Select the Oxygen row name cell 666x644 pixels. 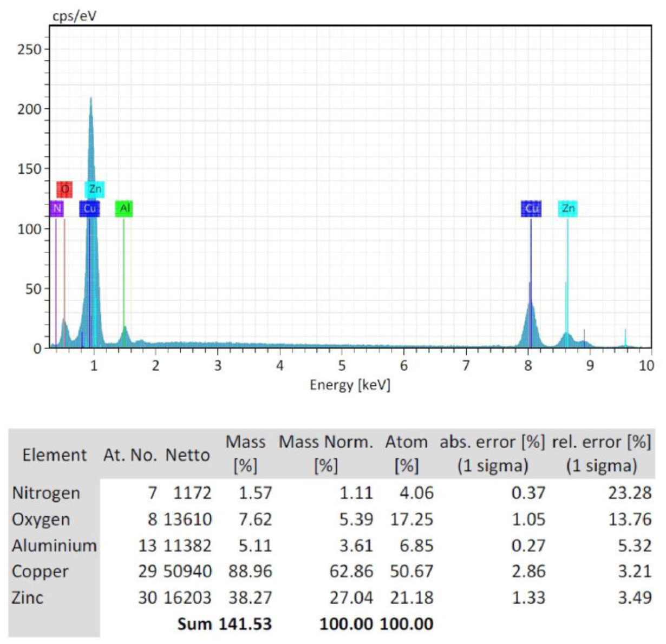41,520
